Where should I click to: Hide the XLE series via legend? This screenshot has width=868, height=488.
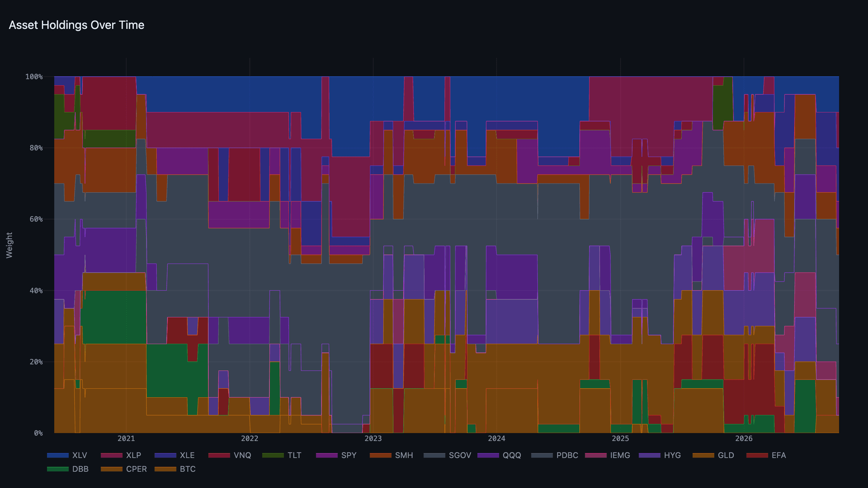175,455
